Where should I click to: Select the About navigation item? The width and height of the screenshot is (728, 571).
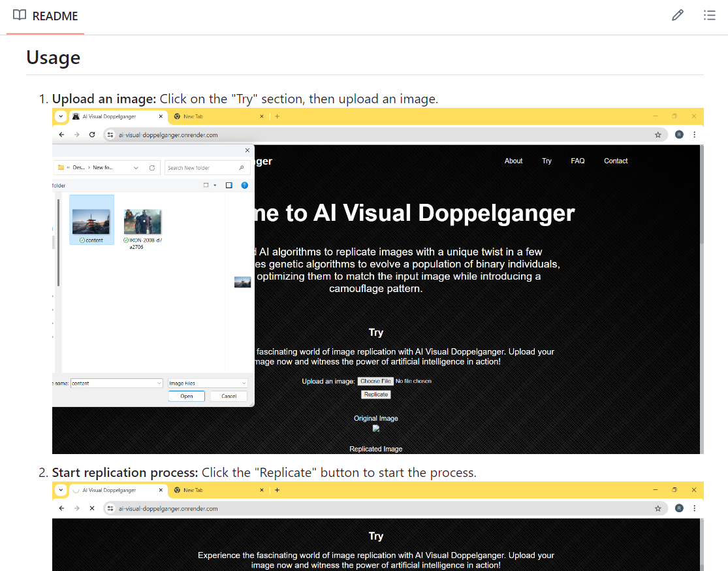pos(513,161)
